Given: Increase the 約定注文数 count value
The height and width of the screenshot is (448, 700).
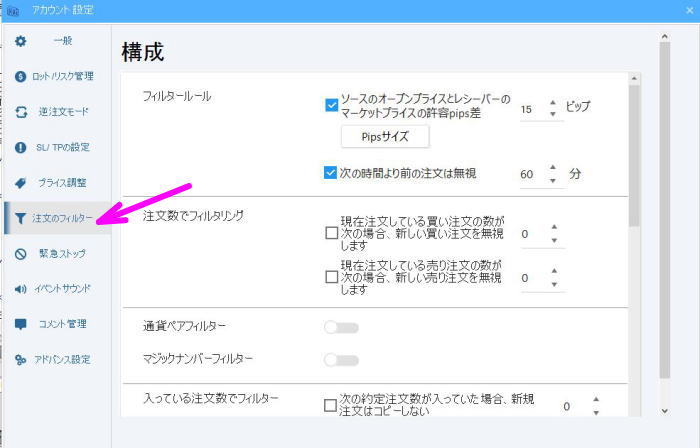Looking at the screenshot, I should pos(596,399).
